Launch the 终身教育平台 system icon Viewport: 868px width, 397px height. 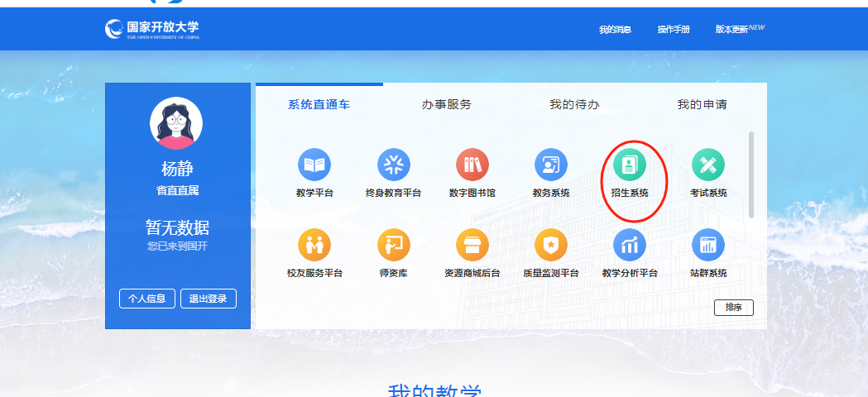coord(394,165)
